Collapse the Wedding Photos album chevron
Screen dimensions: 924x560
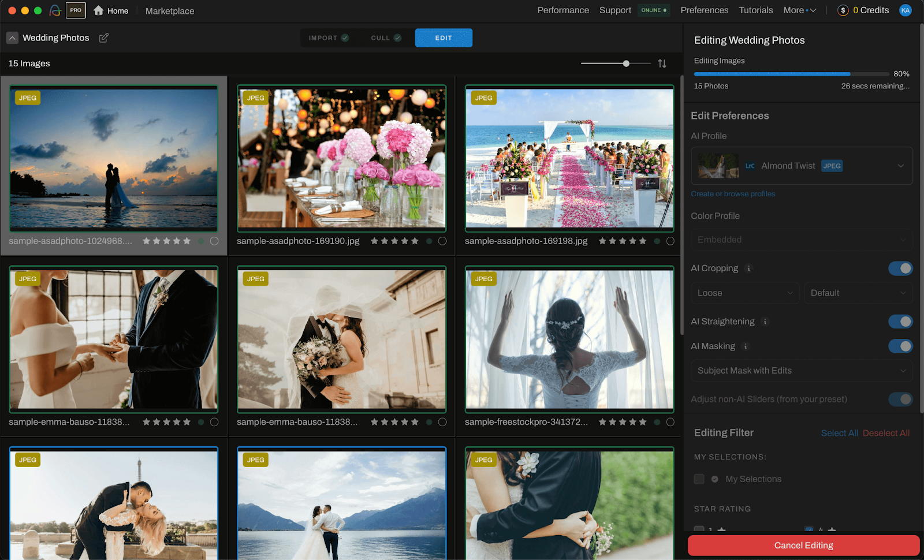point(12,38)
